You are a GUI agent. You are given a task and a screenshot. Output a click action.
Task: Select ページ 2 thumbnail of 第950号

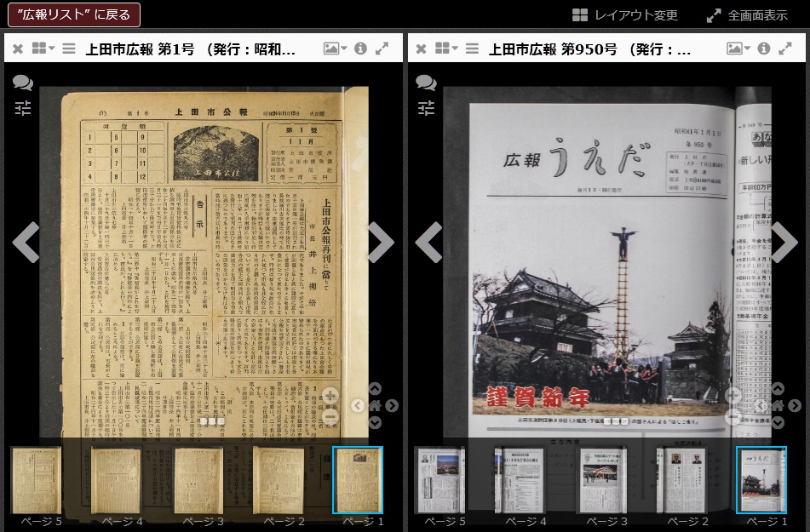[x=682, y=480]
